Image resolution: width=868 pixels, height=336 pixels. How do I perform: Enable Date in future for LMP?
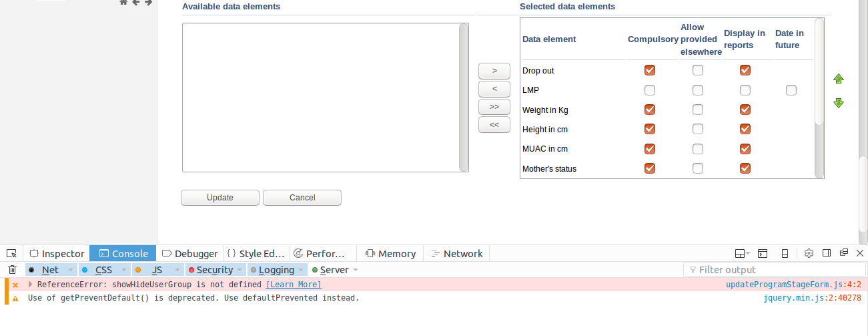pyautogui.click(x=791, y=90)
